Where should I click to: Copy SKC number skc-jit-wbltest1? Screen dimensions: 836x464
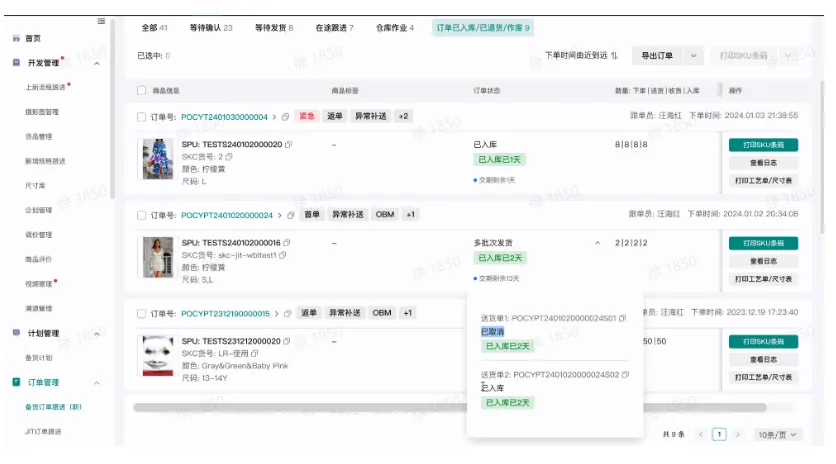[x=283, y=255]
